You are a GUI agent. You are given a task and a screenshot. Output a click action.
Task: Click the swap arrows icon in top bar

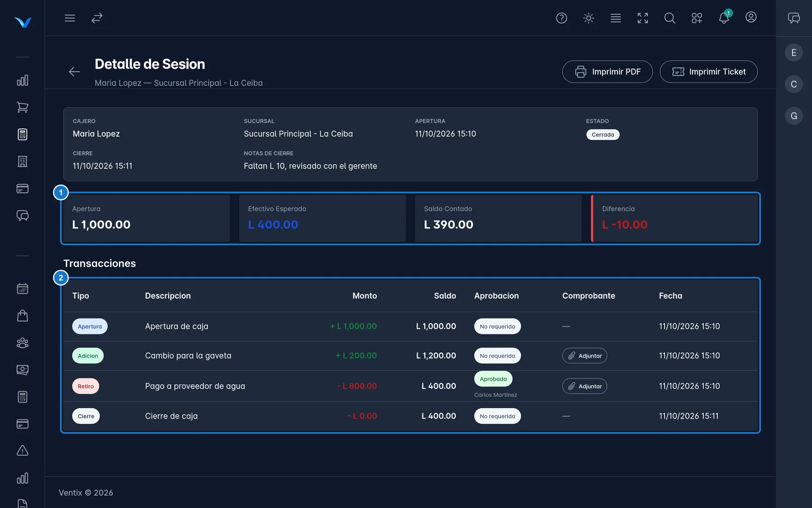[97, 18]
